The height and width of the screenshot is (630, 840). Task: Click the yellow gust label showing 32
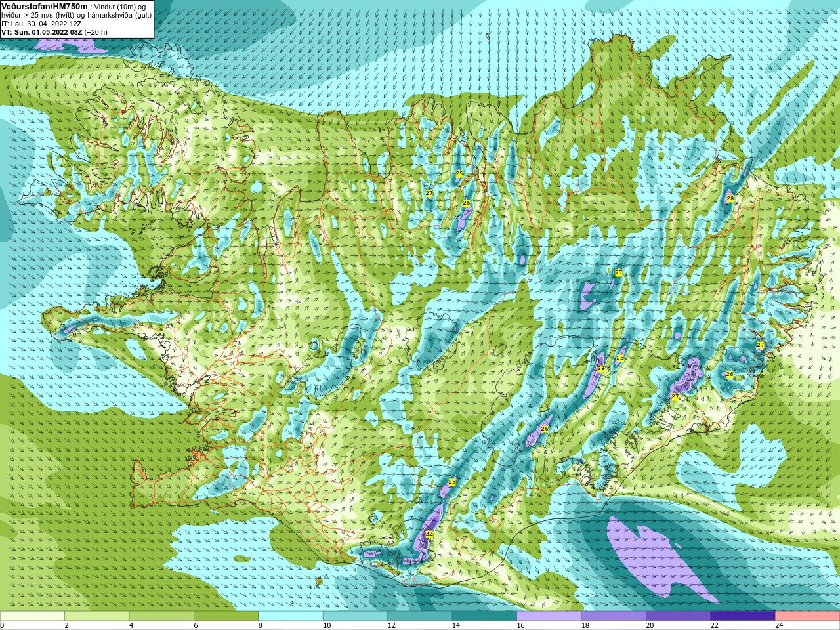click(x=429, y=534)
